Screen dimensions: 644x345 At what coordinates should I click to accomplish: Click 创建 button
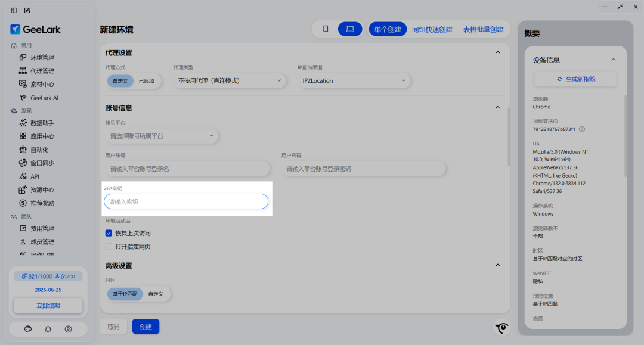(146, 327)
